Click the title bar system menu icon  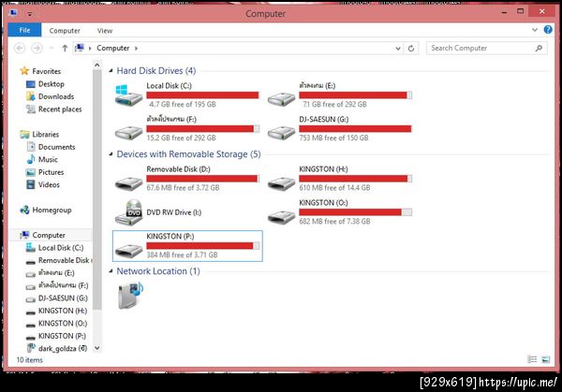[14, 13]
